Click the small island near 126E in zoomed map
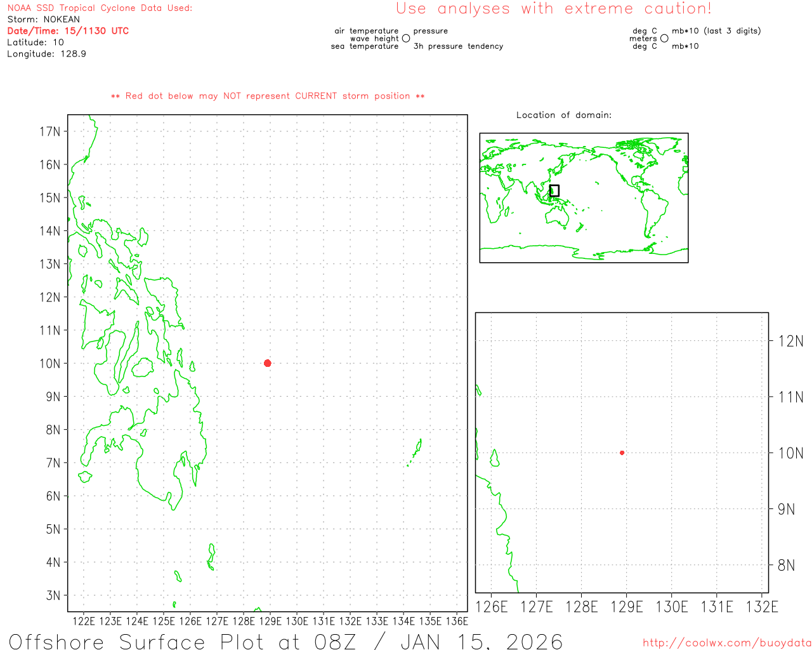 [494, 458]
